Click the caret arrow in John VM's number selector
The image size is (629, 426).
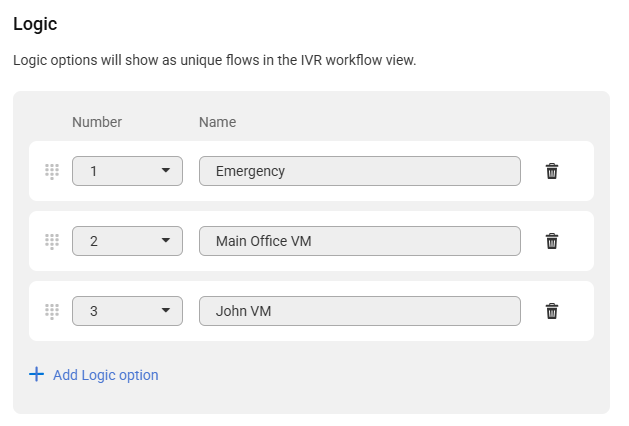coord(166,311)
